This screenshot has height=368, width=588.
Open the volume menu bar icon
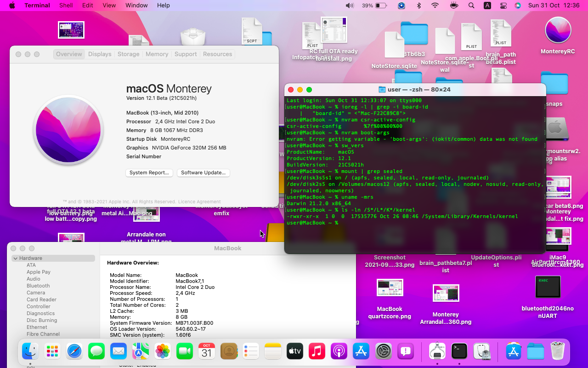pyautogui.click(x=350, y=6)
